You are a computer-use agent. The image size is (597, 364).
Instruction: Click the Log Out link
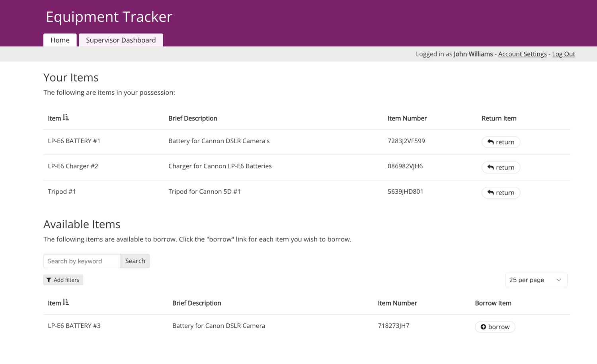[x=563, y=54]
